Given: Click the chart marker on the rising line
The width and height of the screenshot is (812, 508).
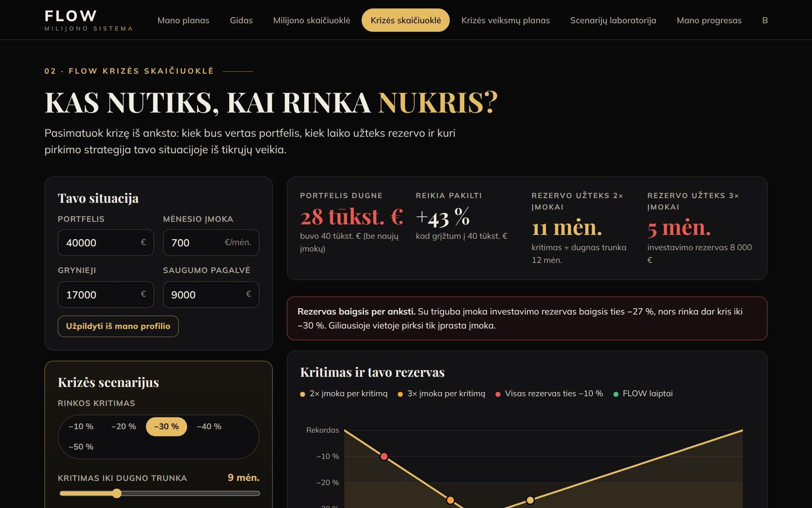Looking at the screenshot, I should [x=530, y=500].
